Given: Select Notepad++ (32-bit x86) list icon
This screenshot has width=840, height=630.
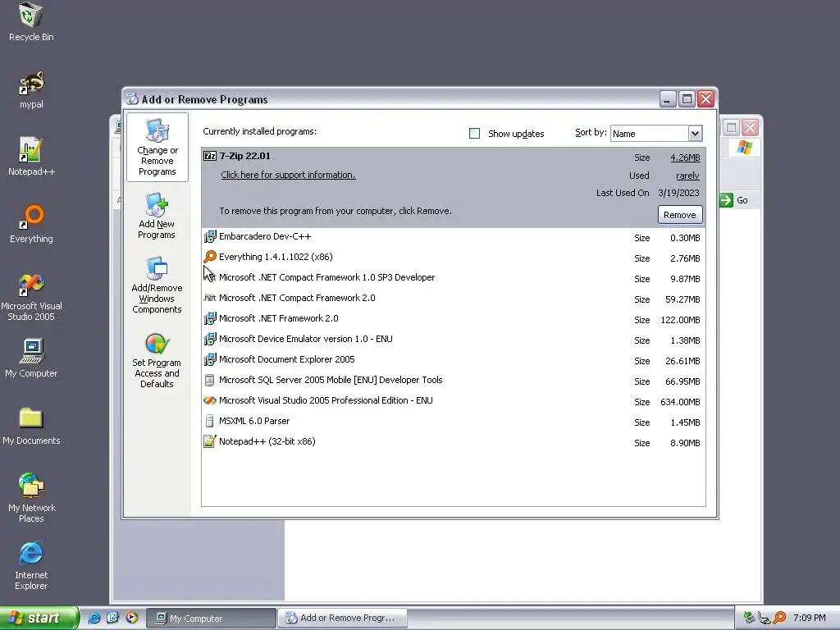Looking at the screenshot, I should pos(209,441).
